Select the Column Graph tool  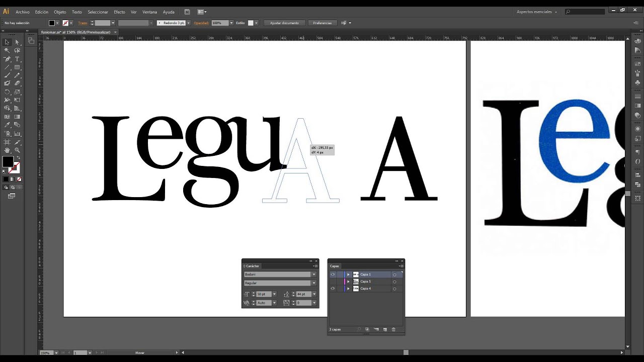pos(17,134)
